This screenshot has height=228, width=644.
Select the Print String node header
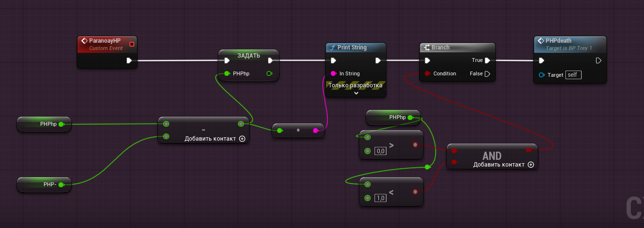click(355, 48)
